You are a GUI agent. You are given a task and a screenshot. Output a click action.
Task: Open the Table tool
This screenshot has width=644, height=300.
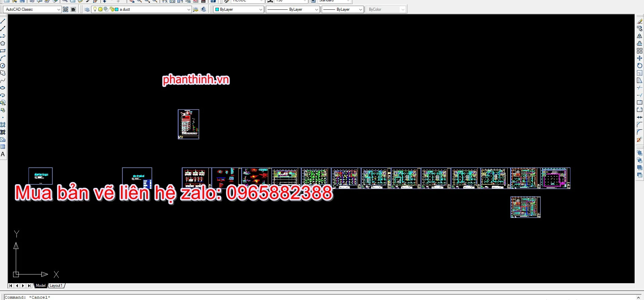(x=3, y=147)
